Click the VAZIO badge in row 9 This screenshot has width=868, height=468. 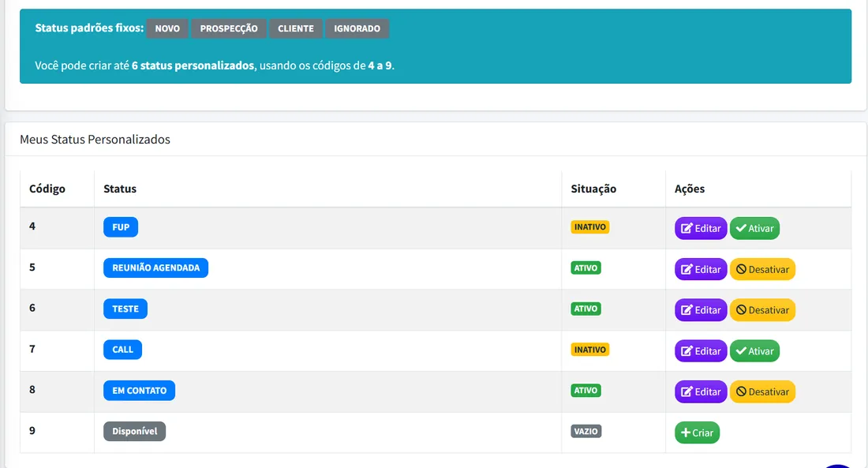586,432
